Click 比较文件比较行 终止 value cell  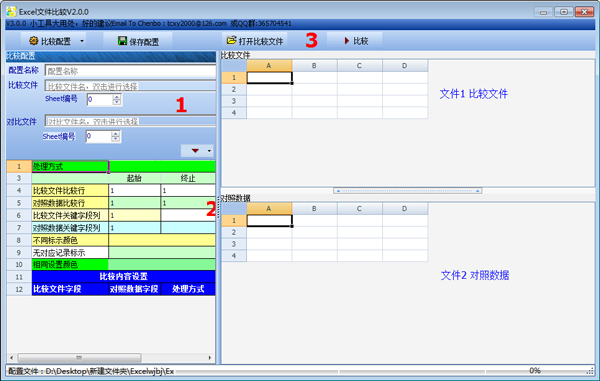(188, 190)
